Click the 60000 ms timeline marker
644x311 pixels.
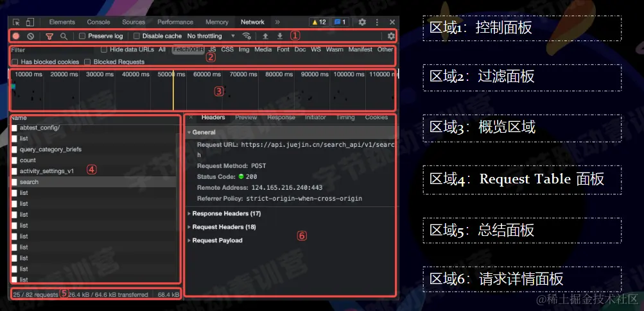207,74
